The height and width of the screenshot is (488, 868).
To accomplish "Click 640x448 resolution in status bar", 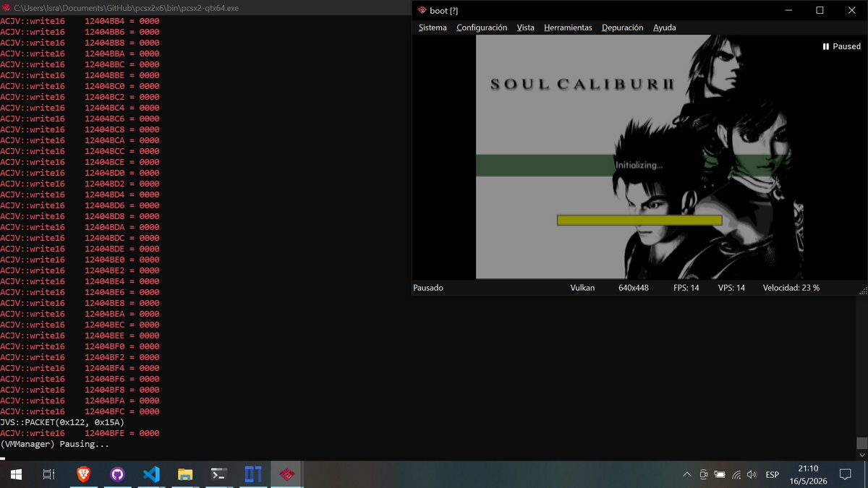I will 634,288.
